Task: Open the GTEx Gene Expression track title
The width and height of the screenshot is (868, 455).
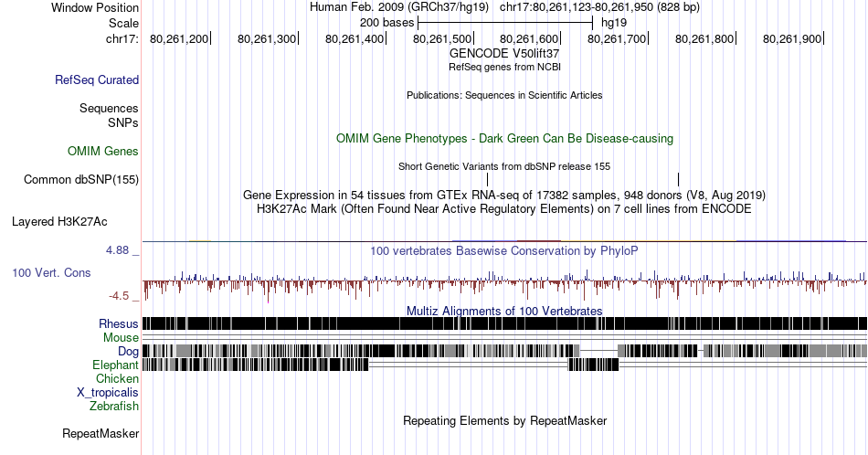Action: click(x=504, y=195)
